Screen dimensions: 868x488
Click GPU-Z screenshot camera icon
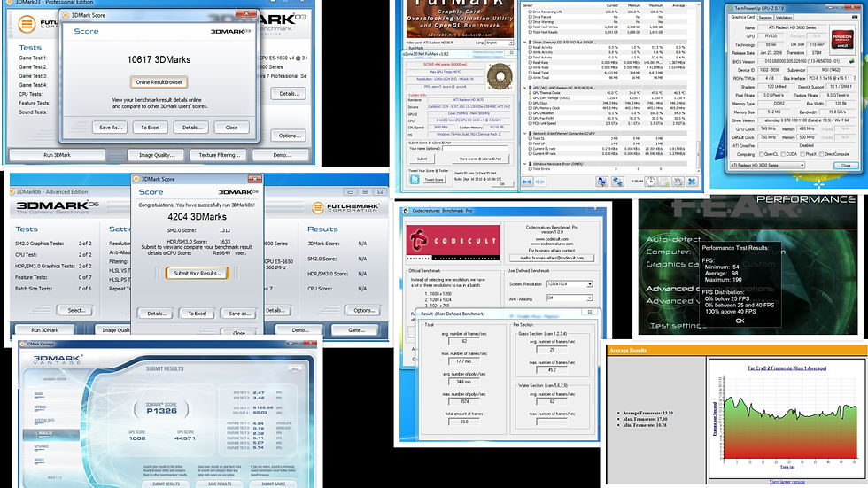(853, 17)
